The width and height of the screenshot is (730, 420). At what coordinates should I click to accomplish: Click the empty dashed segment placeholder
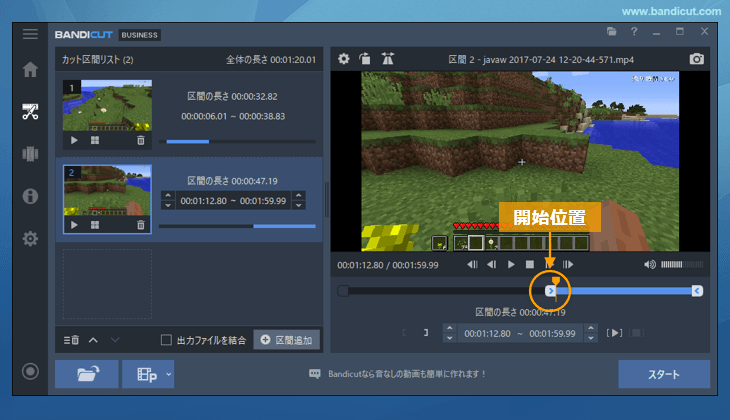pyautogui.click(x=107, y=284)
